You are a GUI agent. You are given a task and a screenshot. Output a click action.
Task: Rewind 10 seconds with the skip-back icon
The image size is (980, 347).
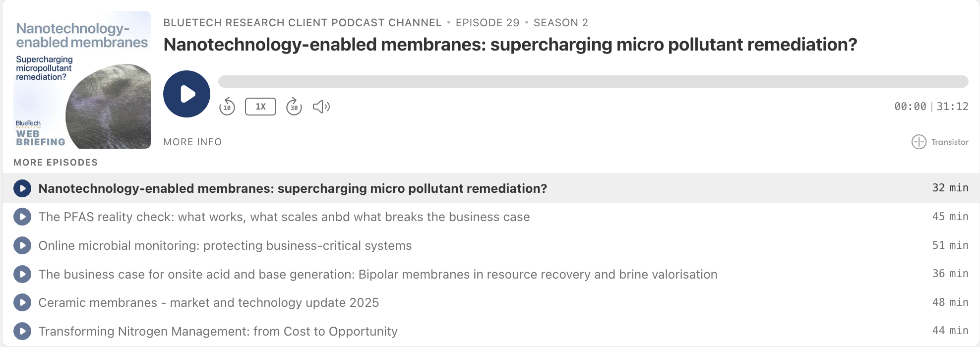(227, 107)
